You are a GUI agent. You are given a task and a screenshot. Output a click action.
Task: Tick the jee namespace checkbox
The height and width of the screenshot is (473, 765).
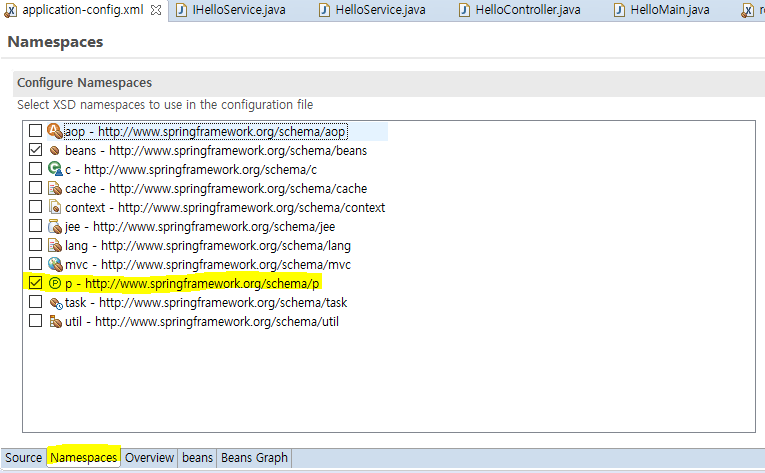(x=35, y=226)
